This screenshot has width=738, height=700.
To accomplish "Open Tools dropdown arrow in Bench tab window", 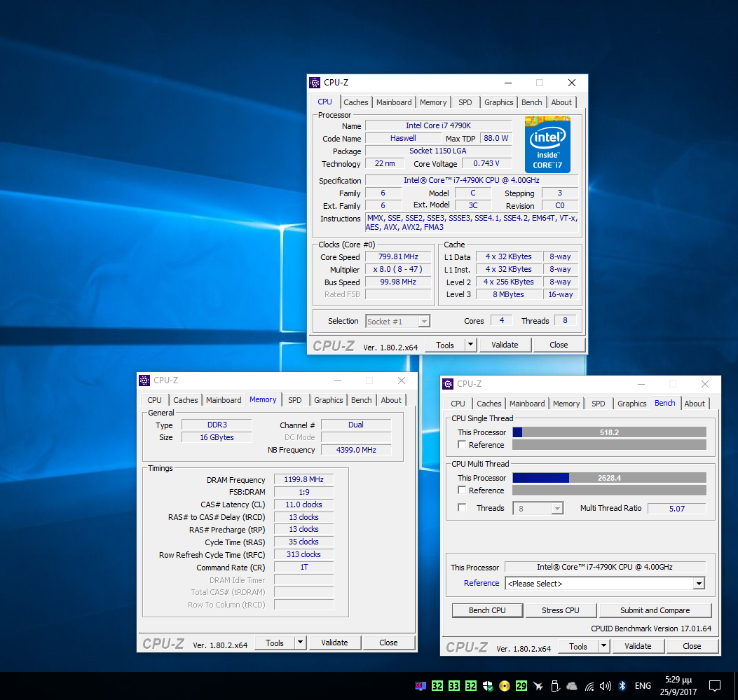I will point(603,646).
